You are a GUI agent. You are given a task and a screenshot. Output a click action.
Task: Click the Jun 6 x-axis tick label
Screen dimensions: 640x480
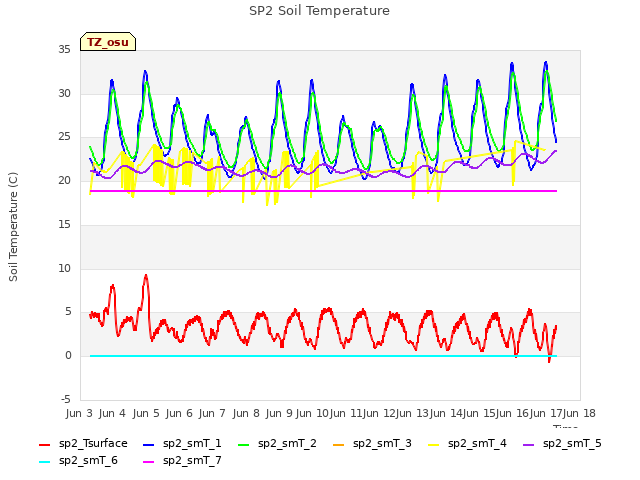[x=179, y=413]
